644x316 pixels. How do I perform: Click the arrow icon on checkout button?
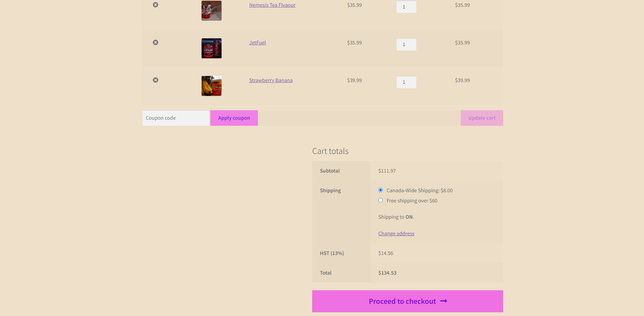tap(443, 301)
